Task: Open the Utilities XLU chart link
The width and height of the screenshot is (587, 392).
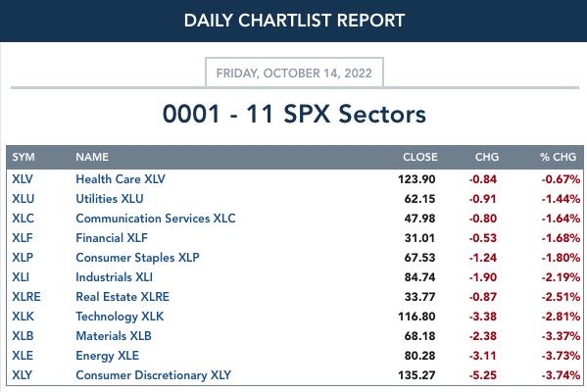Action: [110, 198]
